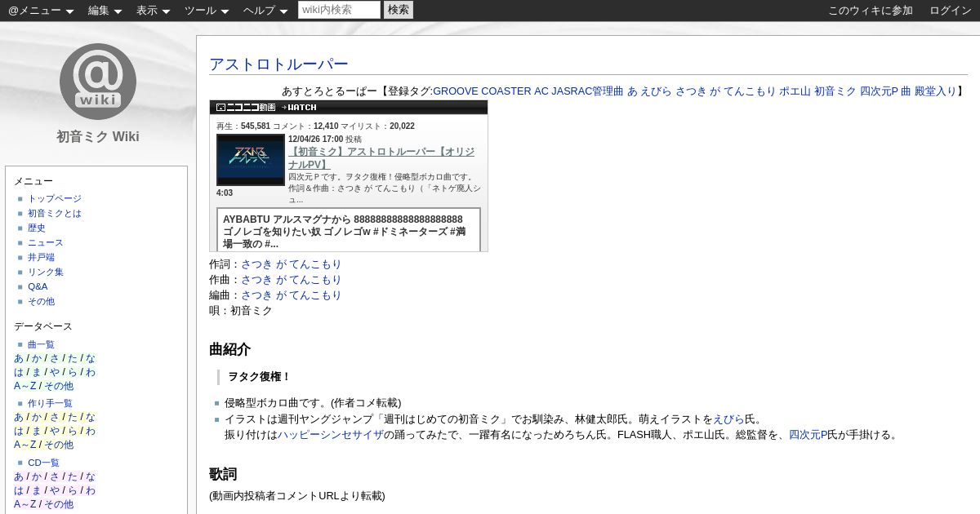Select the 曲 tag link
Image resolution: width=980 pixels, height=514 pixels.
click(906, 91)
